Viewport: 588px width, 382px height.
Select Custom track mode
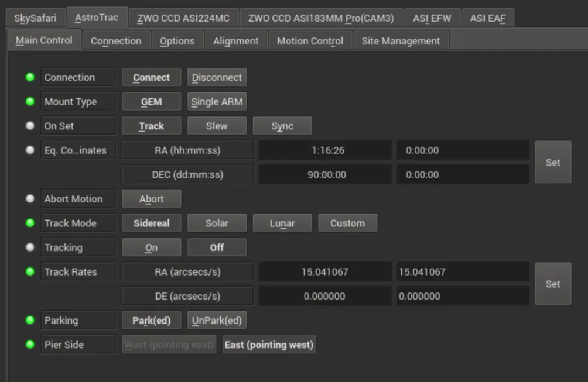(348, 223)
